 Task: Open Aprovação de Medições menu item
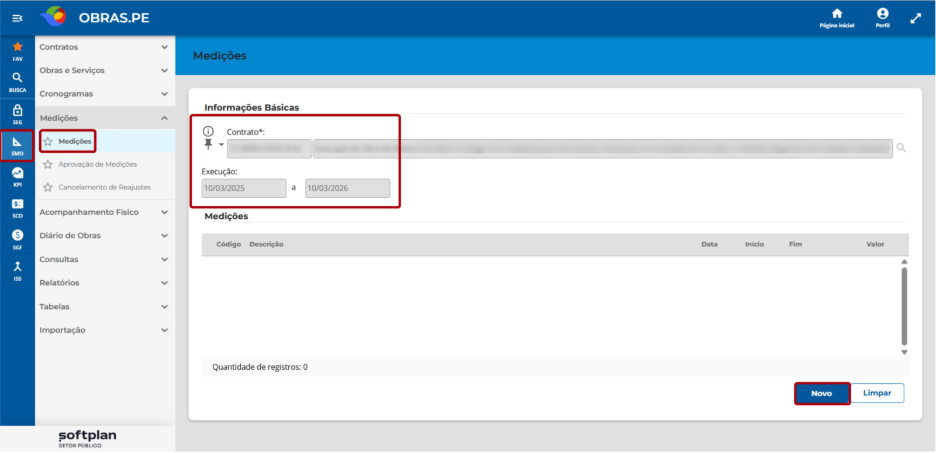97,164
